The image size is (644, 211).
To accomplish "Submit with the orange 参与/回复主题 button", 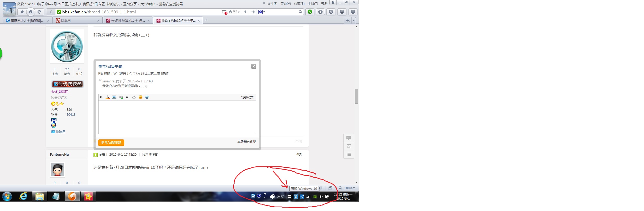I will [111, 143].
